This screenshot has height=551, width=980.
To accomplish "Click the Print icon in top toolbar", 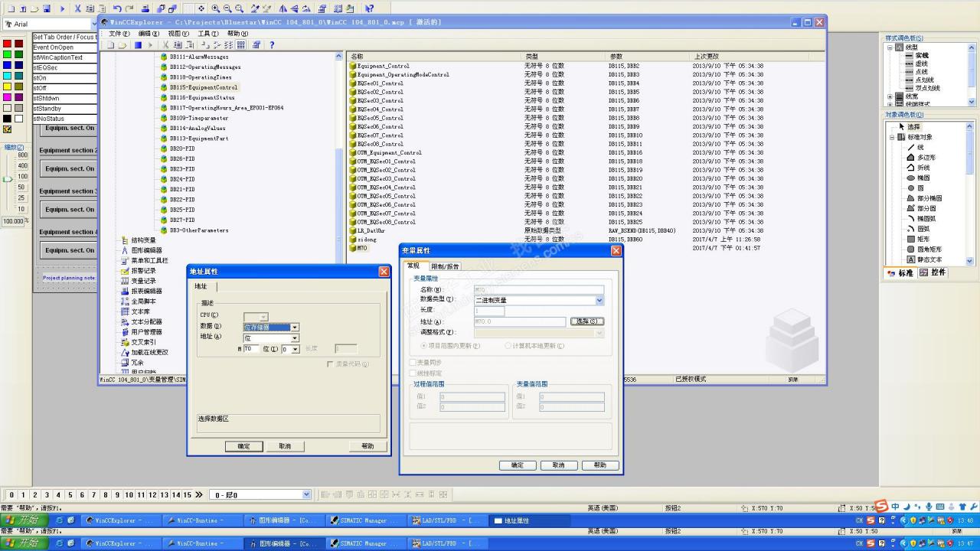I will 145,8.
